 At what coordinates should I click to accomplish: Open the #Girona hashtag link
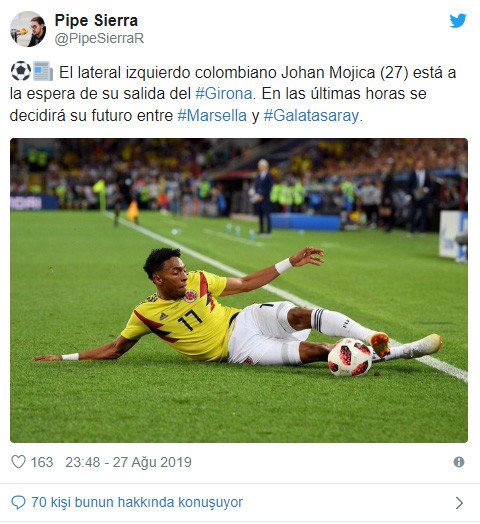coord(224,94)
